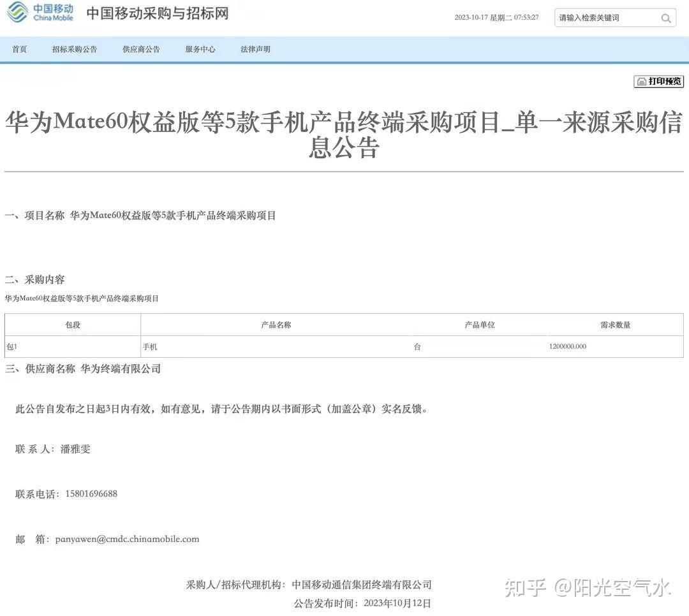Open the 招标采购公告 navigation item
The height and width of the screenshot is (616, 689).
click(x=74, y=49)
